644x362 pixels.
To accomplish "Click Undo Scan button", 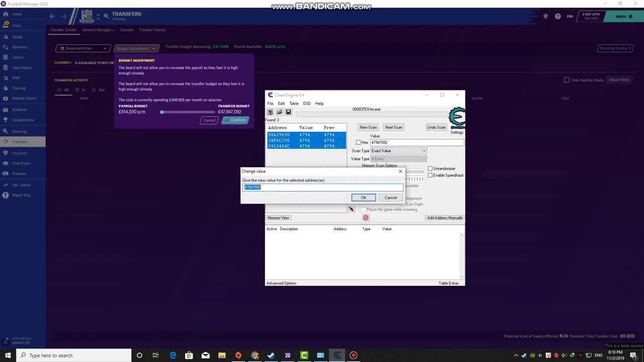I will [436, 127].
